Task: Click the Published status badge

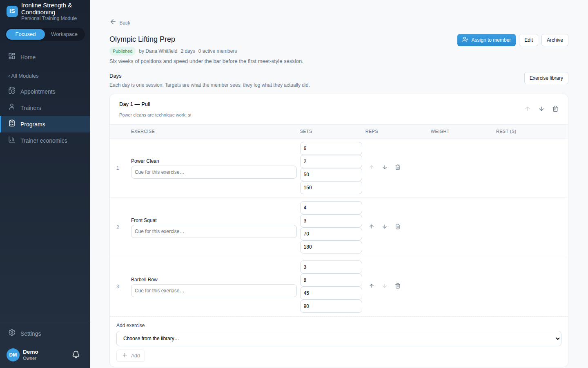Action: tap(122, 51)
